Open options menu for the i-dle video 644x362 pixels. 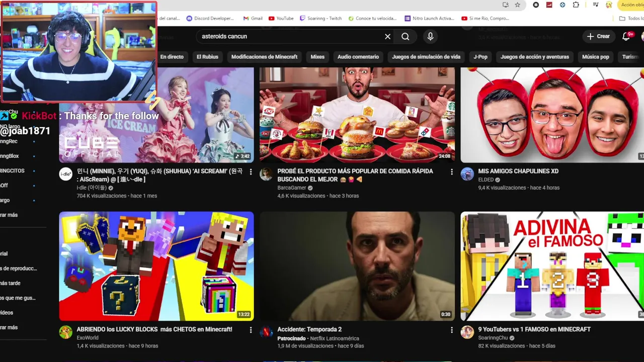pyautogui.click(x=251, y=172)
